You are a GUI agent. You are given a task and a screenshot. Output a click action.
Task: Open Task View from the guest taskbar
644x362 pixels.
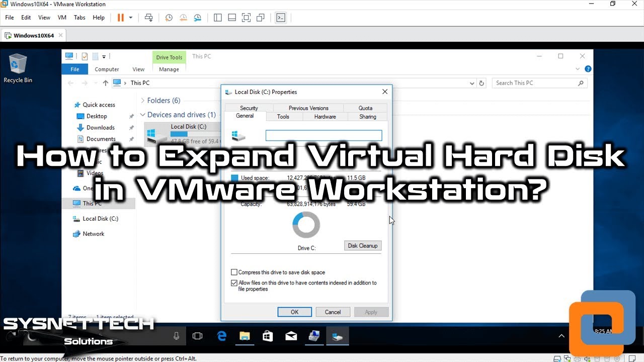198,336
